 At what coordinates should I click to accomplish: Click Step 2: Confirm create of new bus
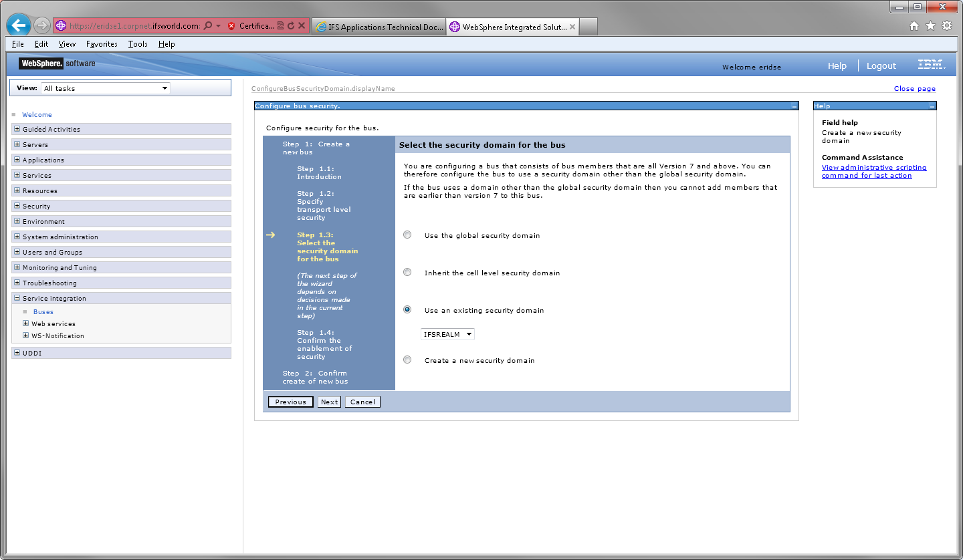pyautogui.click(x=315, y=378)
